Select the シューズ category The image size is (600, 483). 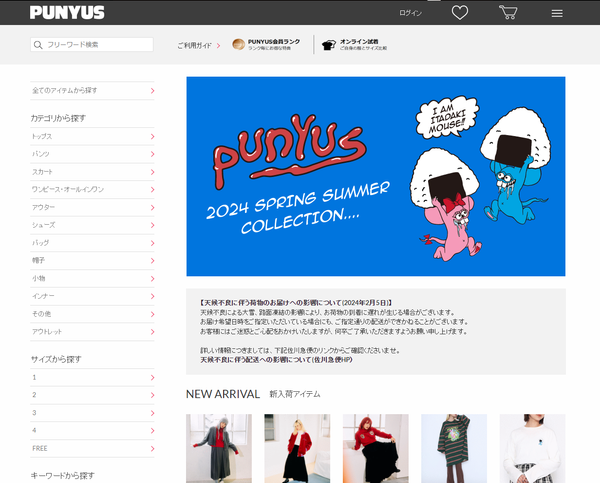pyautogui.click(x=92, y=225)
